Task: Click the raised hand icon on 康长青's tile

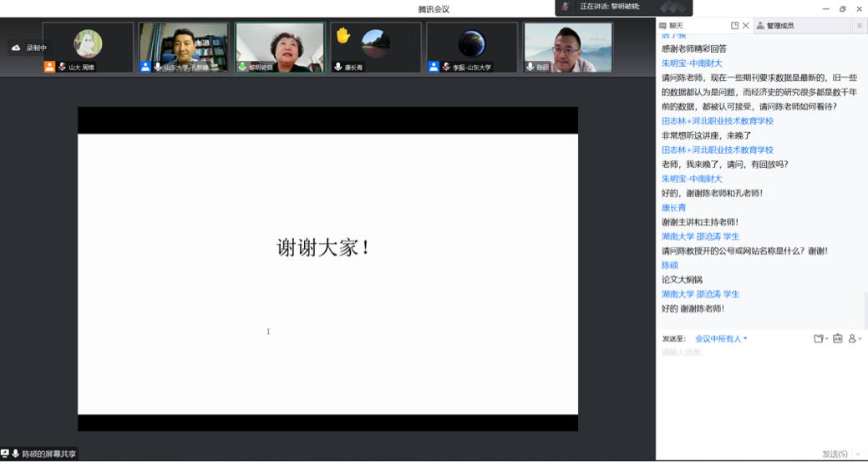Action: click(343, 36)
